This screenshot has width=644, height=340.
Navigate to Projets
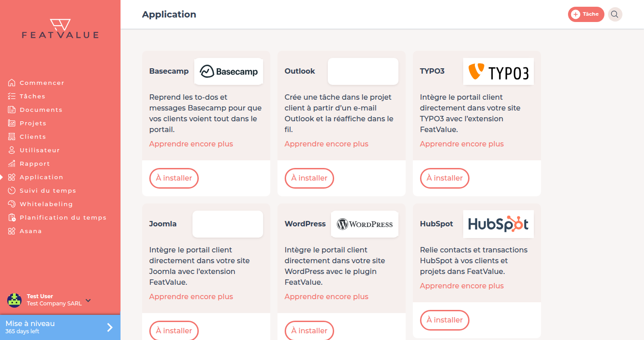pos(33,123)
